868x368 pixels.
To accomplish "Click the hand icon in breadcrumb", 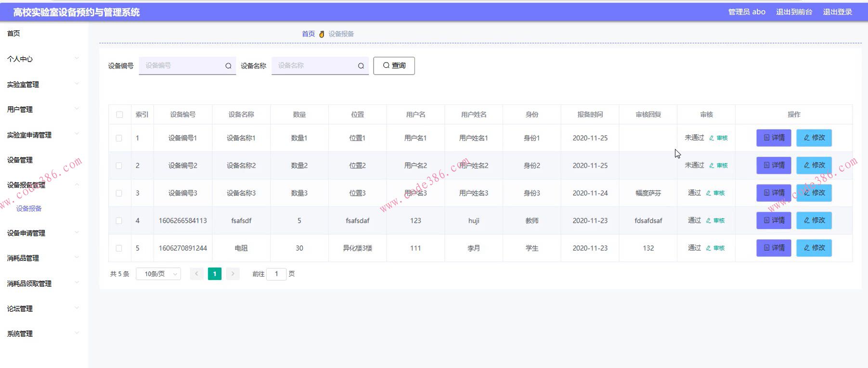I will [322, 34].
